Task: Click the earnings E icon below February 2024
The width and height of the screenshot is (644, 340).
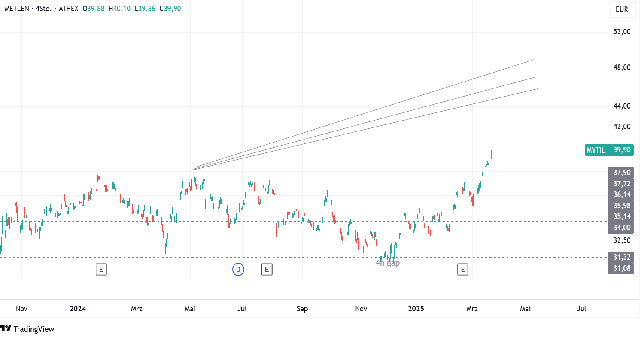Action: pos(101,270)
